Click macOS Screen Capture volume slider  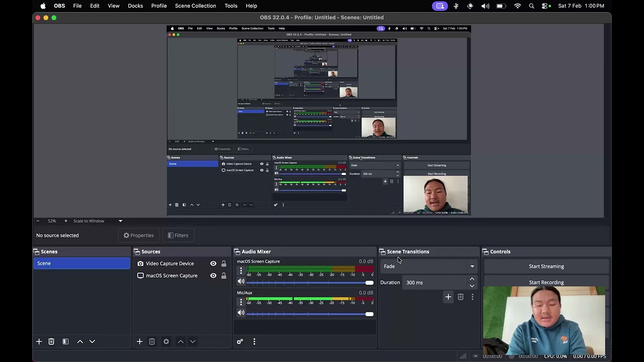pyautogui.click(x=310, y=283)
